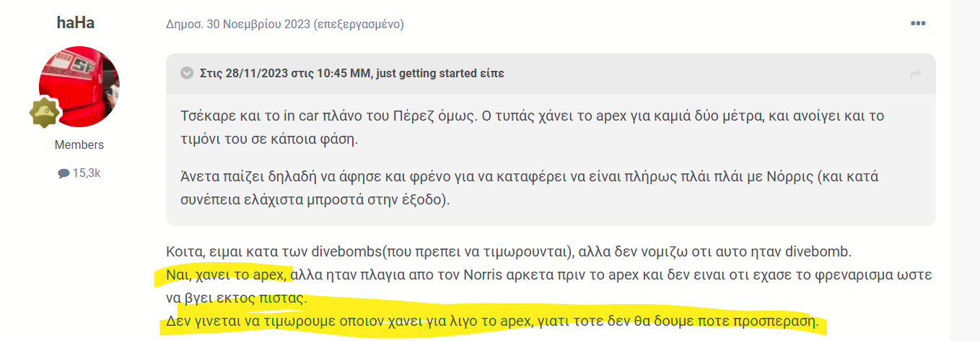Open quoted author "just getting started" name
Image resolution: width=980 pixels, height=341 pixels.
click(427, 73)
